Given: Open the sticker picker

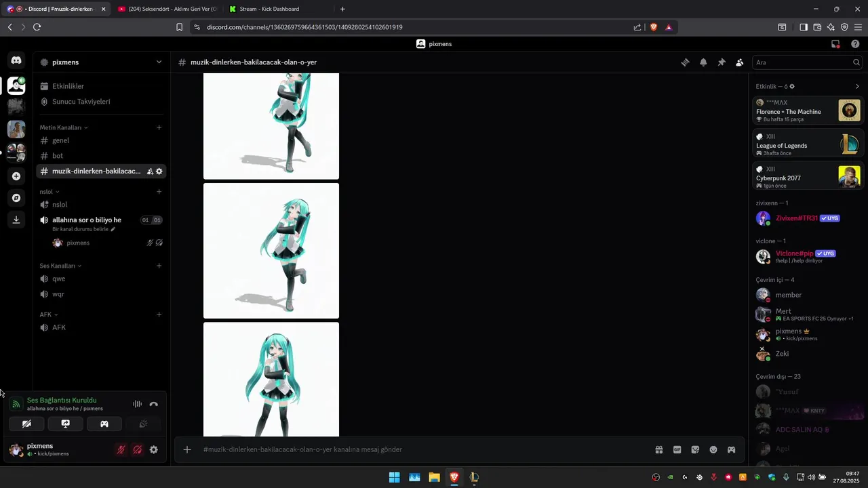Looking at the screenshot, I should [x=695, y=449].
